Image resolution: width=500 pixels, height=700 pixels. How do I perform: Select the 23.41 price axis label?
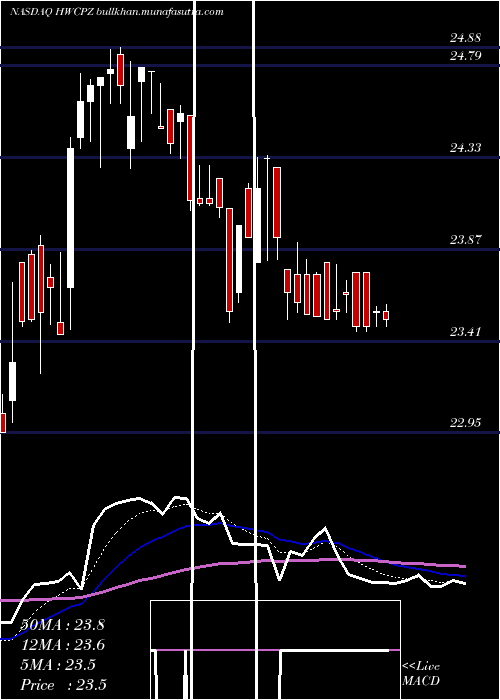[465, 332]
